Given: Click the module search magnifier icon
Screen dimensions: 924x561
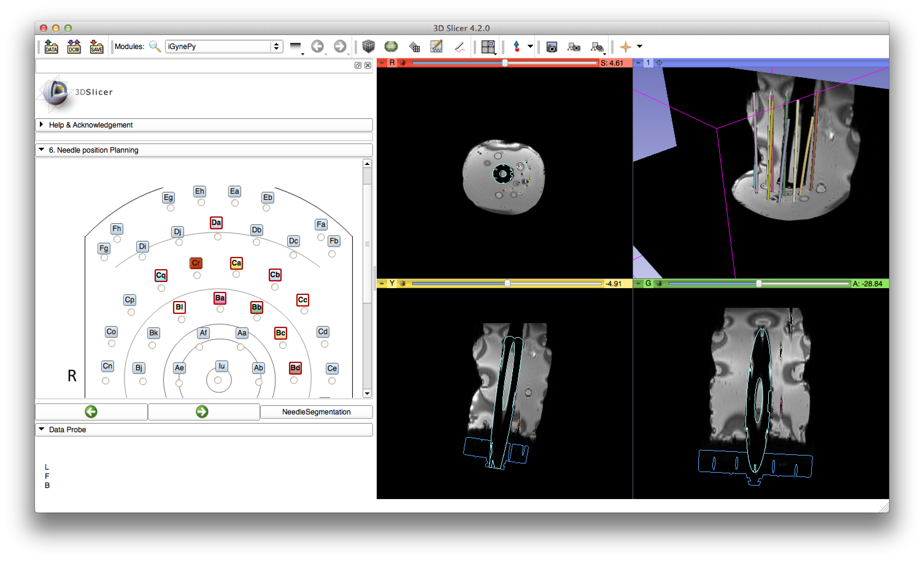Looking at the screenshot, I should 155,47.
